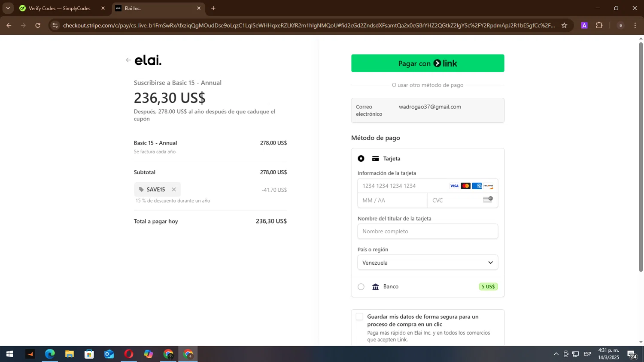644x362 pixels.
Task: Switch to the Verify Codes — SimplyCodes tab
Action: (60, 8)
